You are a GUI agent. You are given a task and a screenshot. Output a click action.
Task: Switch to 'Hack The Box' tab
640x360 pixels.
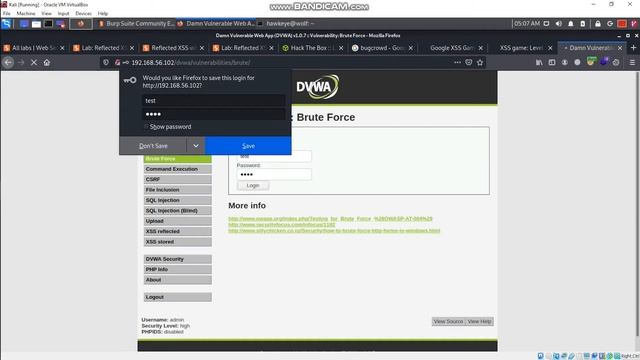[313, 48]
